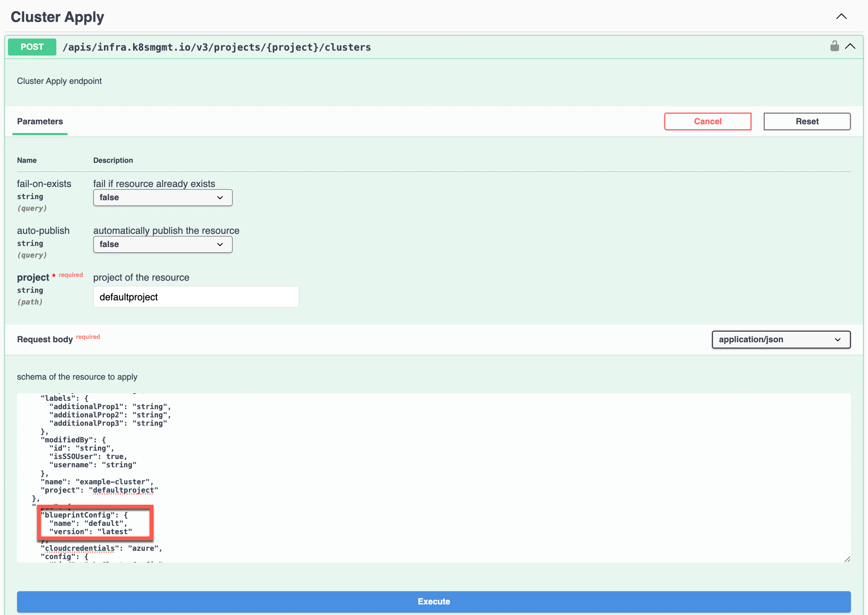This screenshot has width=868, height=615.
Task: Click the fail-on-exists parameter name
Action: click(44, 184)
